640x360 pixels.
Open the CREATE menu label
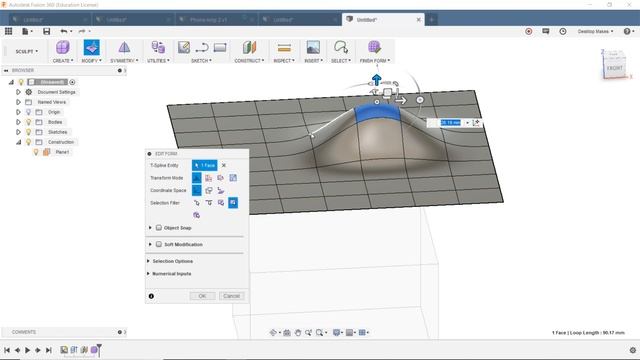tap(63, 60)
